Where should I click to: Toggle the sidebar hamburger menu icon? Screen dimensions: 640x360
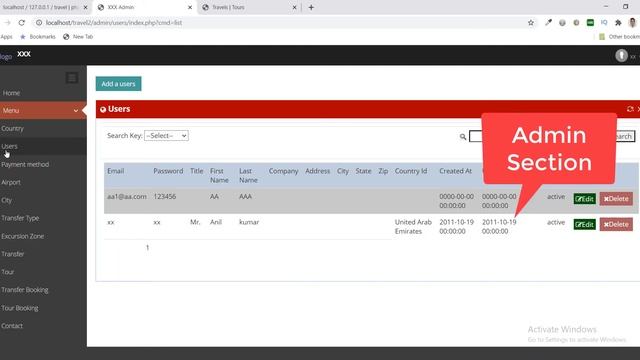coord(72,78)
